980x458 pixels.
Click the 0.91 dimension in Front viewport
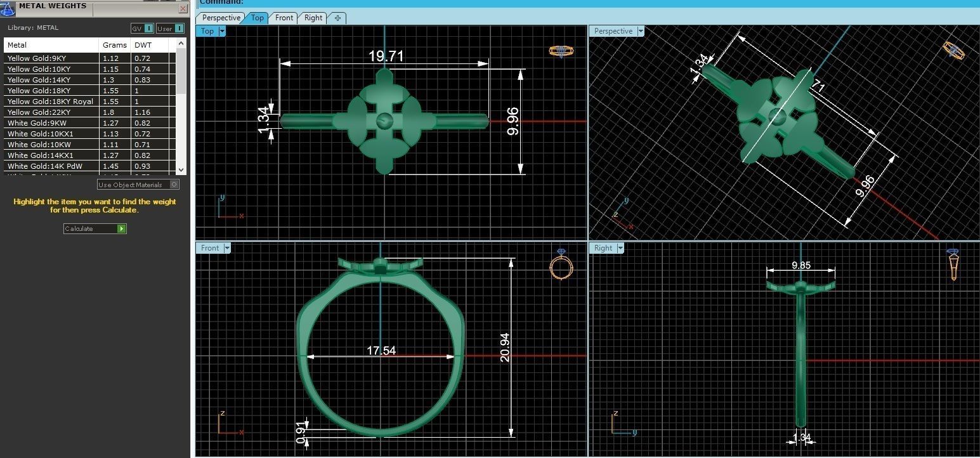tap(301, 432)
